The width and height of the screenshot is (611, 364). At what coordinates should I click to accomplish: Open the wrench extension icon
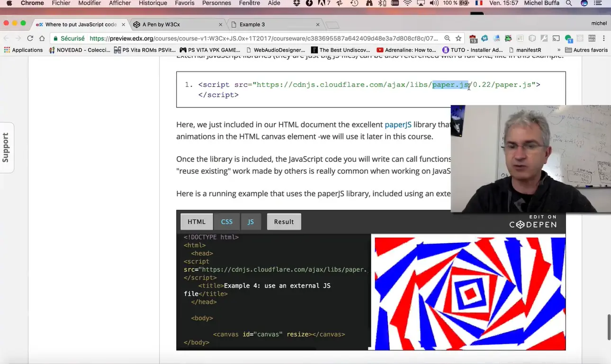pyautogui.click(x=544, y=38)
